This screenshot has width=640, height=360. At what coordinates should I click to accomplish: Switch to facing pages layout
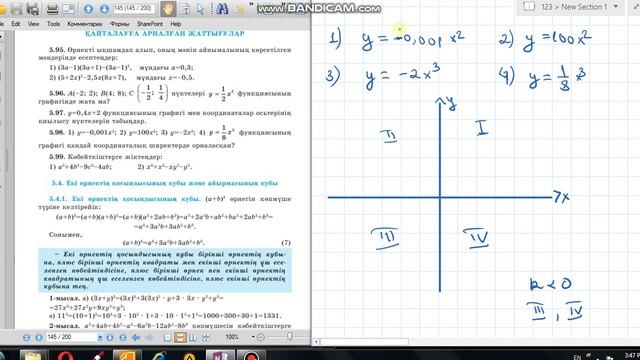pyautogui.click(x=193, y=338)
